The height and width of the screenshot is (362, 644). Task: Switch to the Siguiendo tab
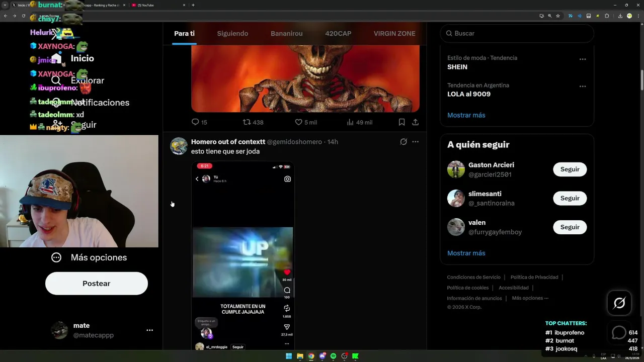point(232,34)
